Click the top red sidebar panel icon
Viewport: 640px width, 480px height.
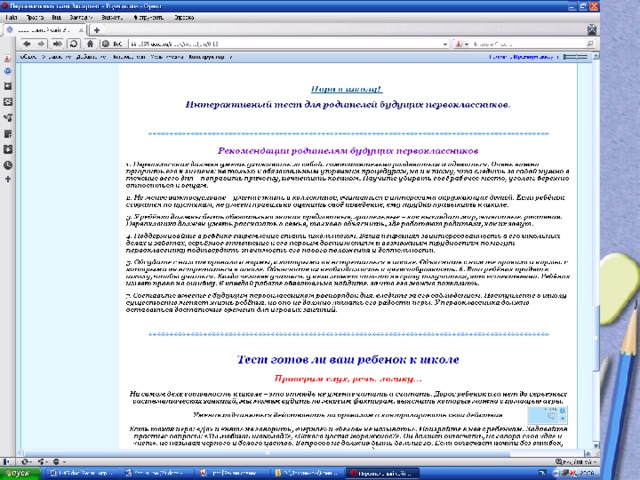[7, 58]
